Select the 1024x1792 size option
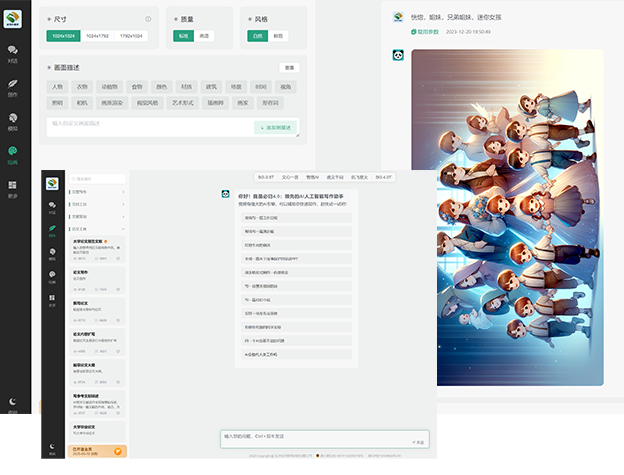This screenshot has width=624, height=475. (x=97, y=36)
